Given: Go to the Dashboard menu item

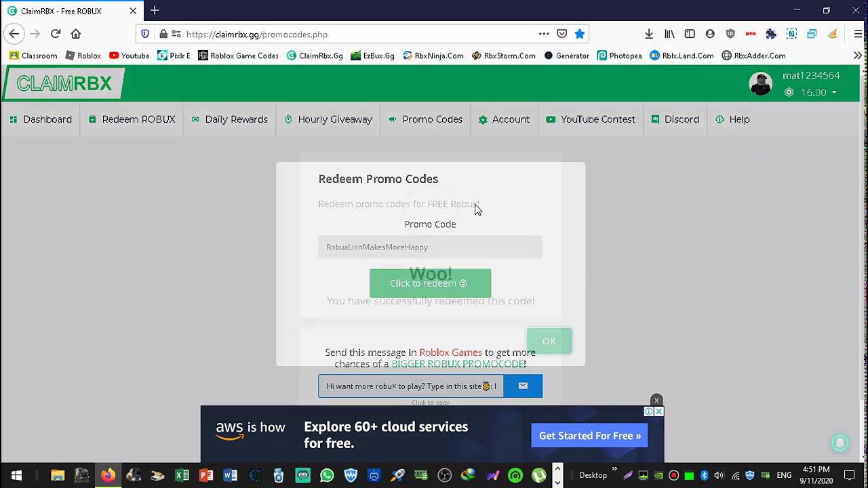Looking at the screenshot, I should click(x=41, y=119).
